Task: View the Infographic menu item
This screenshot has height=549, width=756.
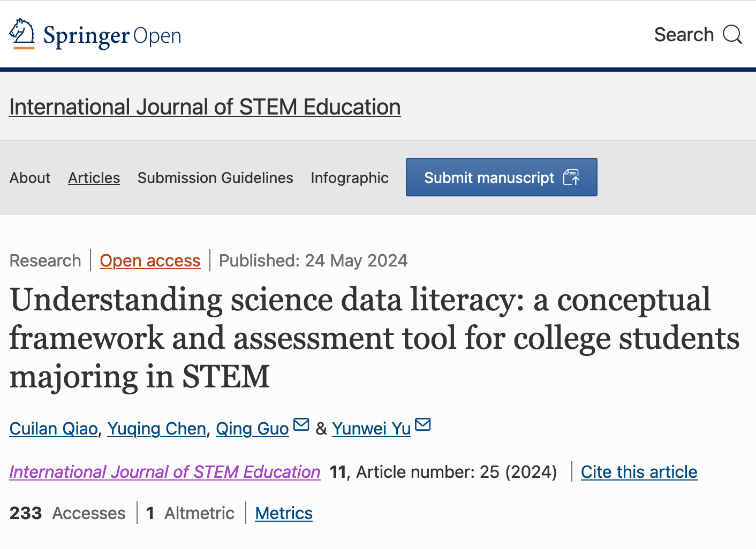Action: pyautogui.click(x=350, y=178)
